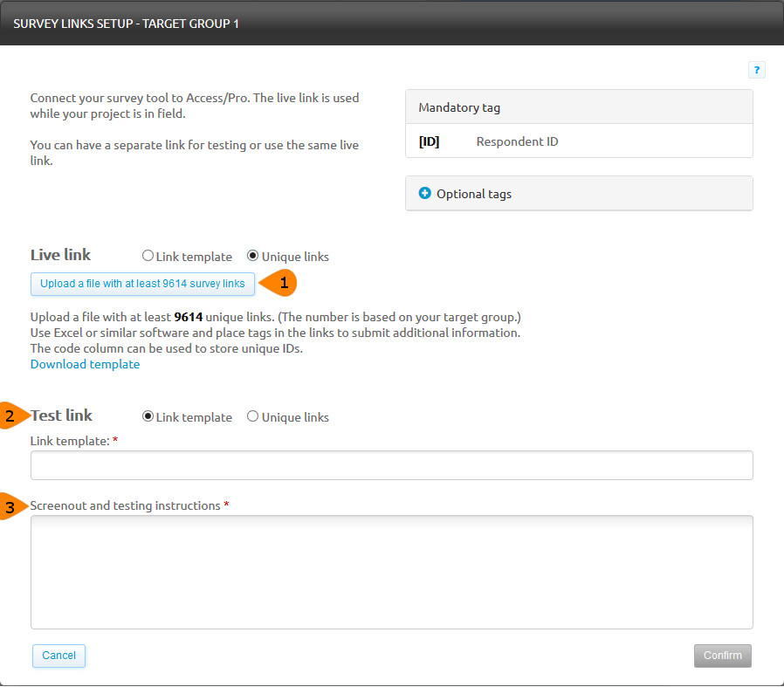Open the help question mark icon
The width and height of the screenshot is (784, 687).
tap(756, 71)
